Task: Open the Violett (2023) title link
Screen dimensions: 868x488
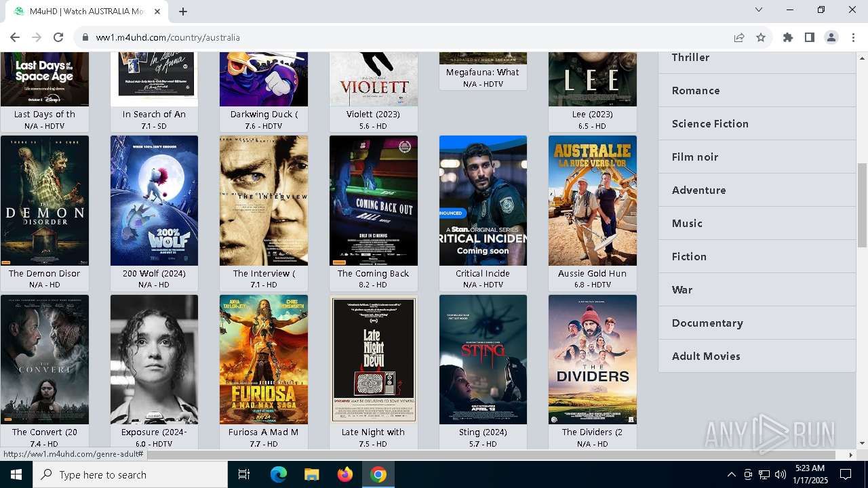Action: 374,115
